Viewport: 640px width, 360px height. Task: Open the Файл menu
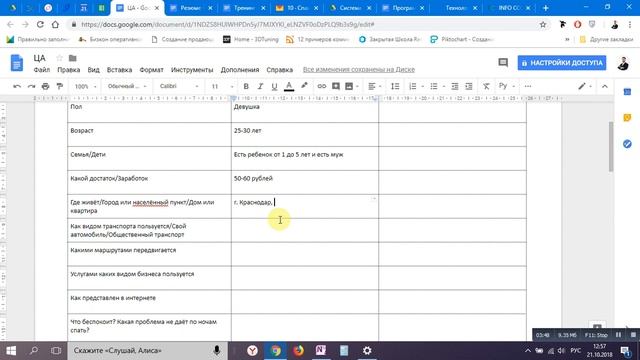coord(42,70)
